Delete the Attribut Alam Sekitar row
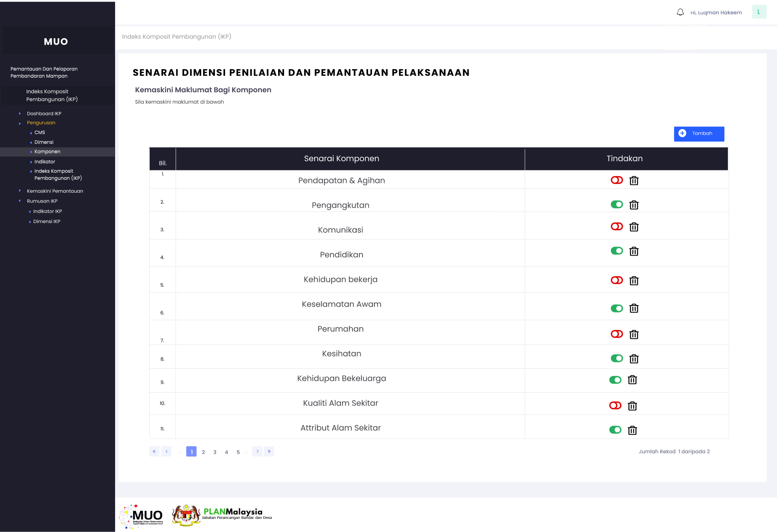This screenshot has height=532, width=777. click(x=632, y=430)
